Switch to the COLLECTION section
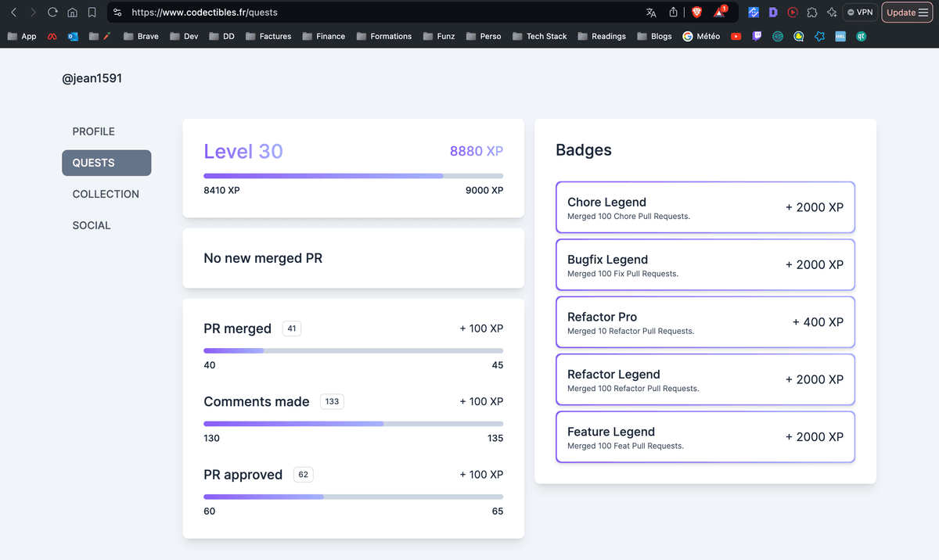 coord(106,194)
